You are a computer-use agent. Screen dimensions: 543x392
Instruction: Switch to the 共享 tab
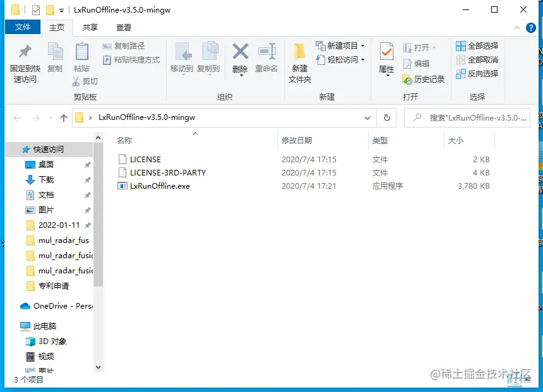[90, 27]
